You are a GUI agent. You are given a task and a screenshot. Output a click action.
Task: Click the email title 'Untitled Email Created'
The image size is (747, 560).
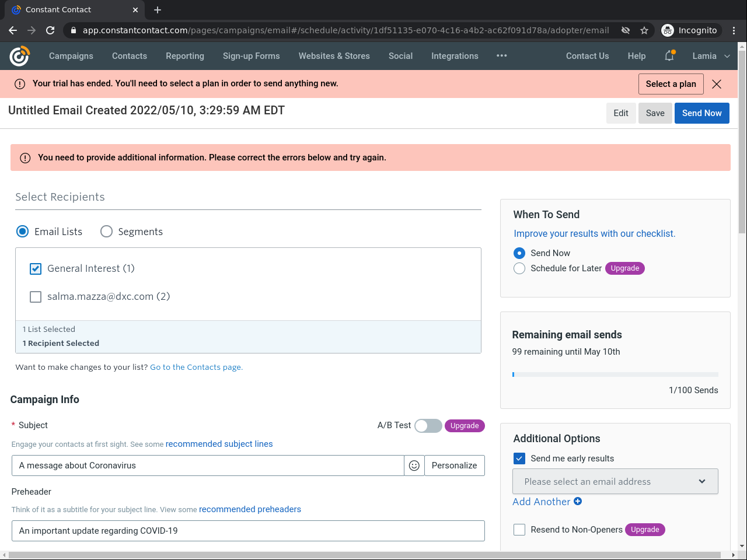[x=146, y=110]
